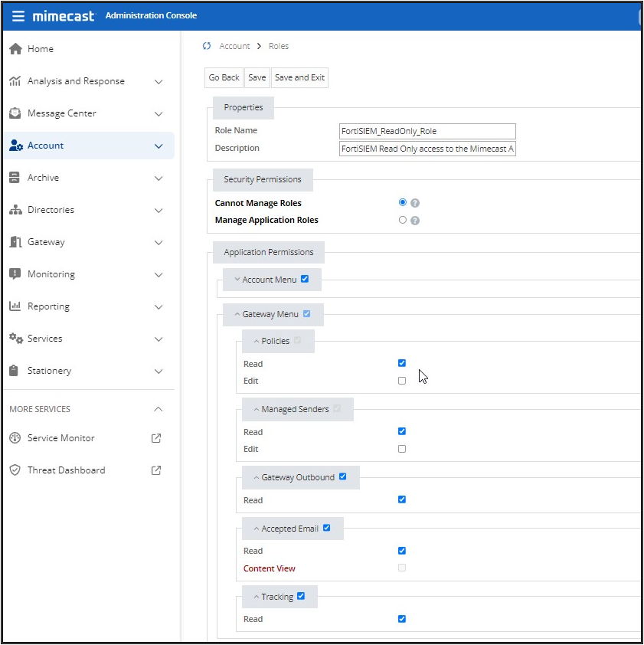Uncheck the Read checkbox under Managed Senders
Screen dimensions: 644x645
click(402, 431)
